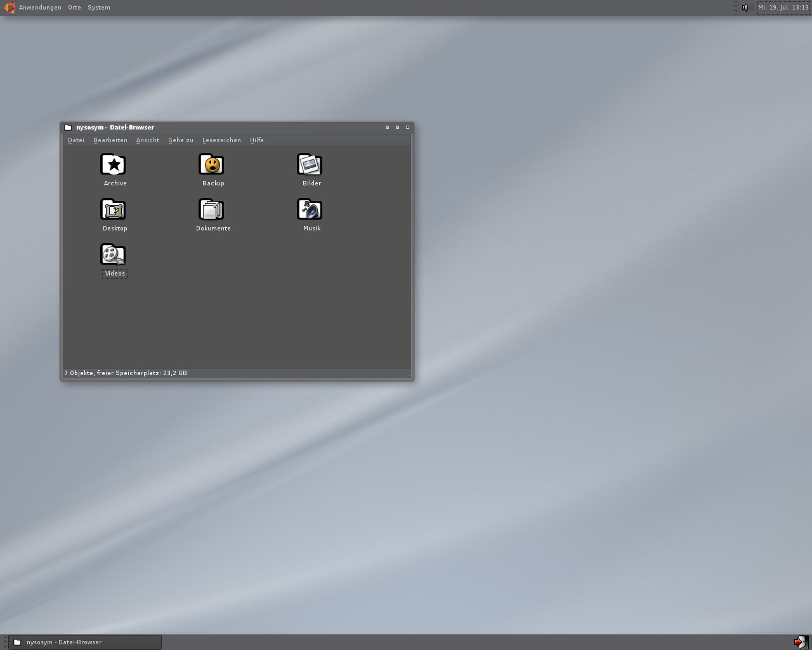Open the System panel menu
Screen dimensions: 812x650
pos(99,8)
